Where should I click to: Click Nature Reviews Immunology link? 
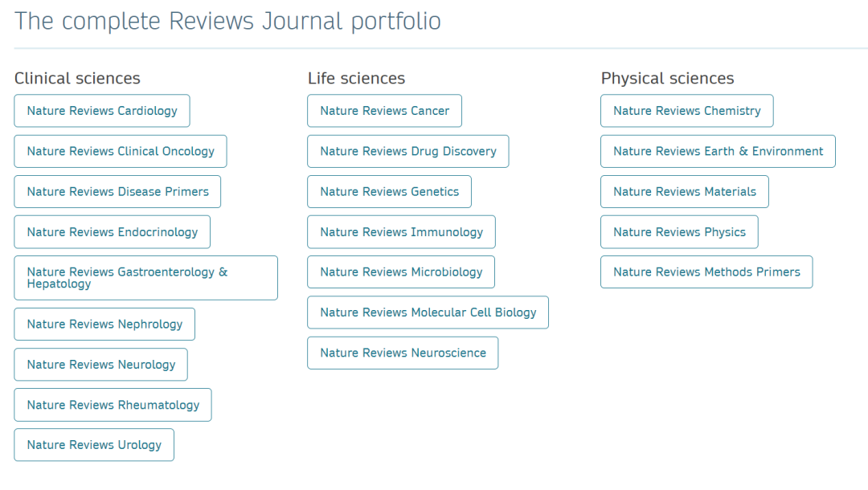point(401,232)
